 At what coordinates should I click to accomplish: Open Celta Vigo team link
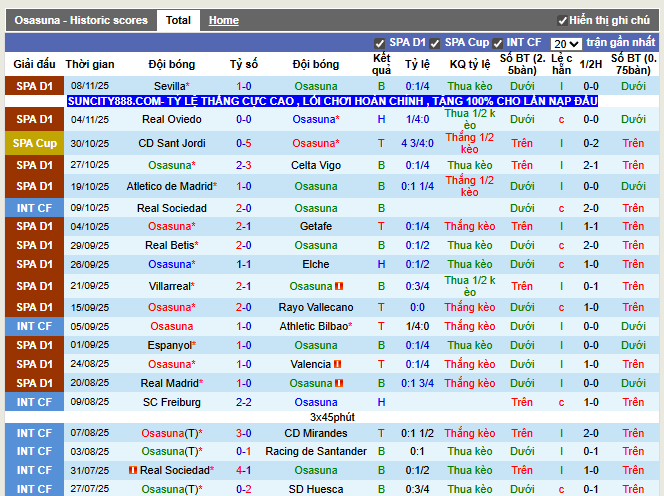316,165
